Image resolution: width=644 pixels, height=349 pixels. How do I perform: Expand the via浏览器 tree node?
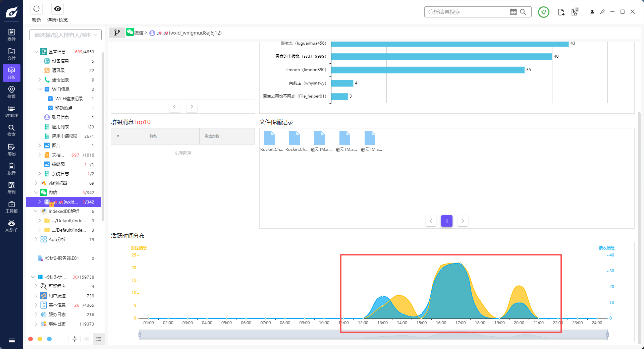tap(36, 183)
